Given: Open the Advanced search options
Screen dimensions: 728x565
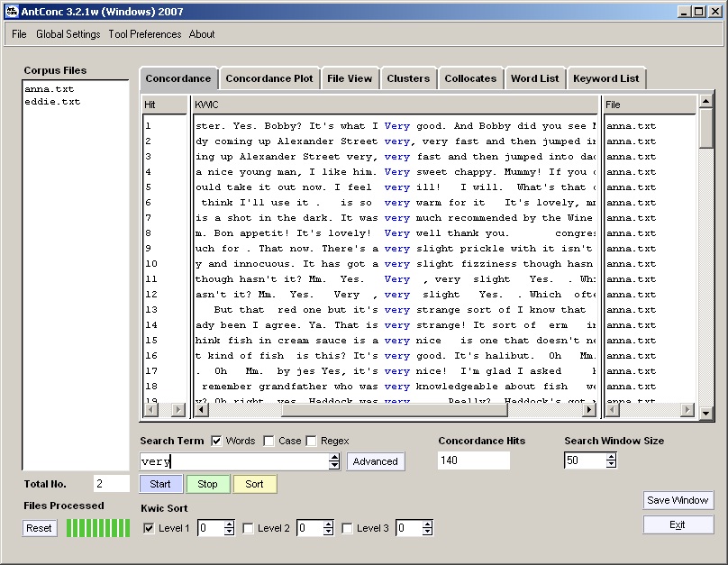Looking at the screenshot, I should pyautogui.click(x=375, y=461).
